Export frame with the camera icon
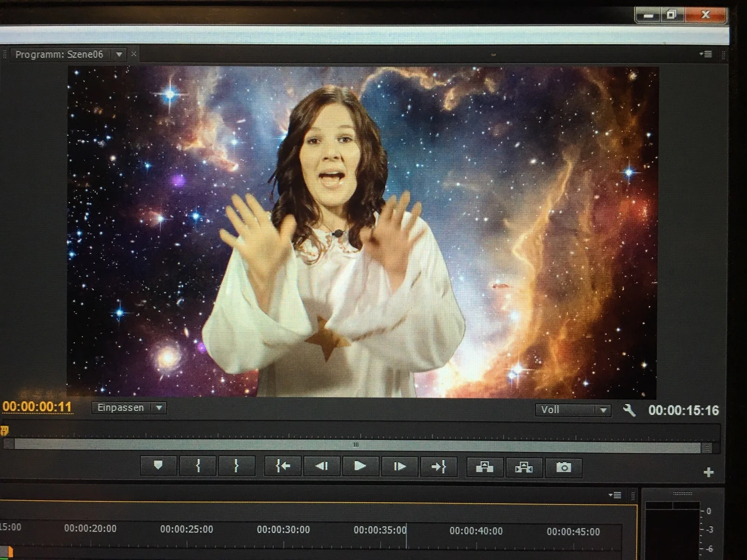Screen dimensions: 747x560 (564, 468)
